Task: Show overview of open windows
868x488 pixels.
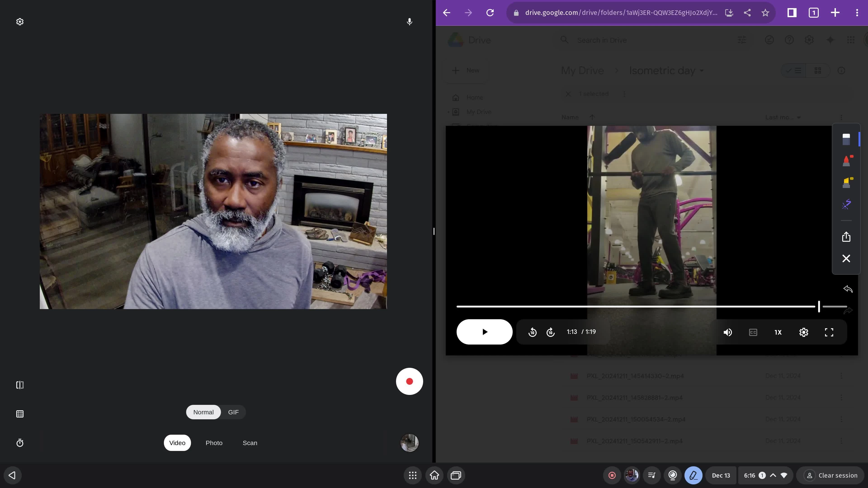Action: (456, 475)
